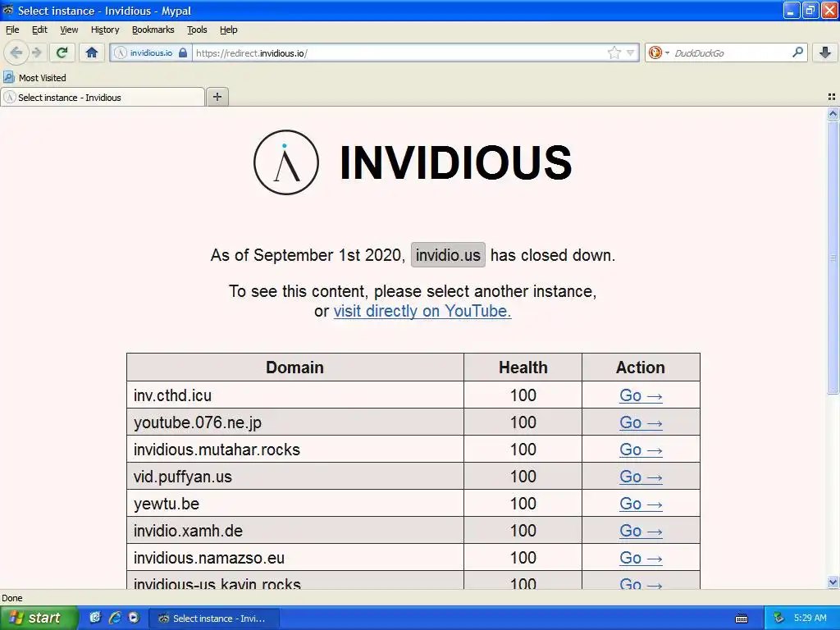Click Go for invidio.xamh.de

click(x=641, y=531)
